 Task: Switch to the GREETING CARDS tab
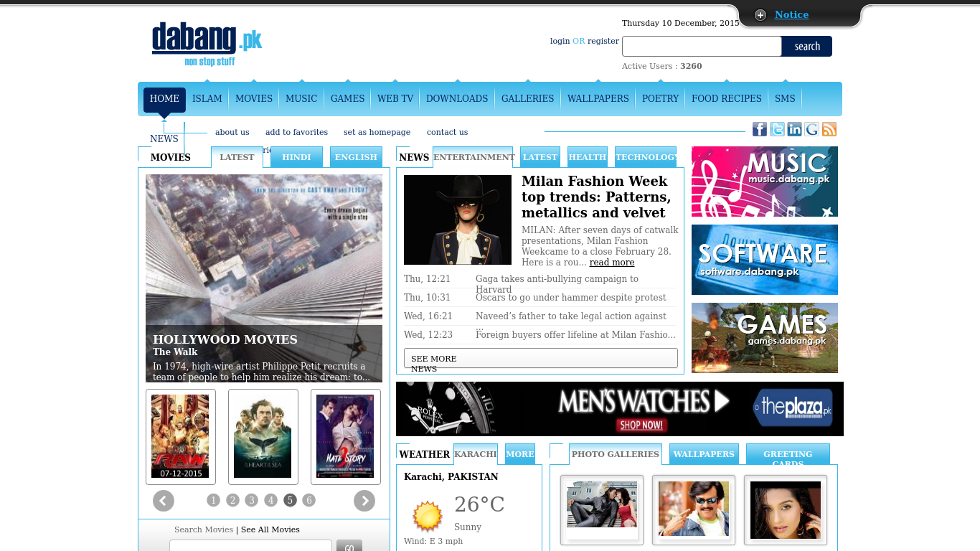[x=788, y=454]
